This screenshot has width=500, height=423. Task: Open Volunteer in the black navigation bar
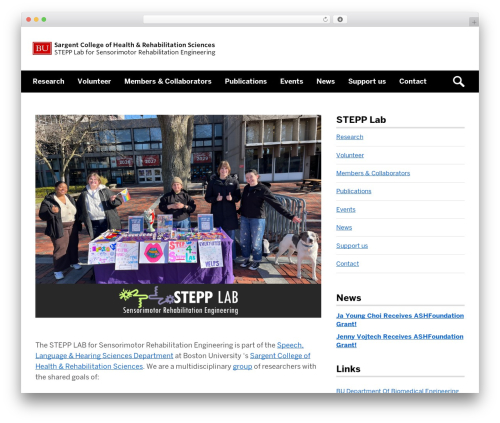tap(94, 81)
